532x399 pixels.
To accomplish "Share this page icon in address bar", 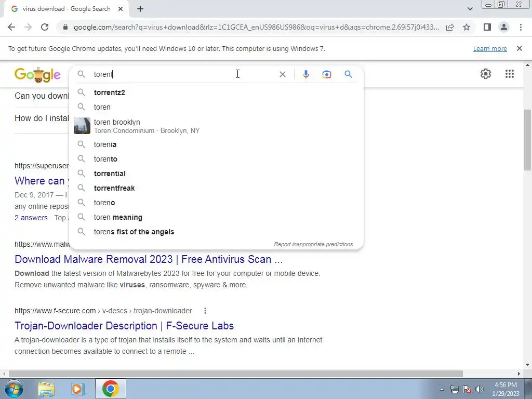I will (450, 27).
